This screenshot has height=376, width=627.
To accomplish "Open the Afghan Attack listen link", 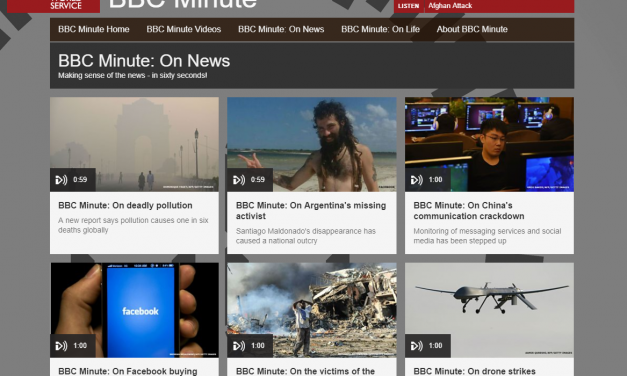I will point(450,6).
